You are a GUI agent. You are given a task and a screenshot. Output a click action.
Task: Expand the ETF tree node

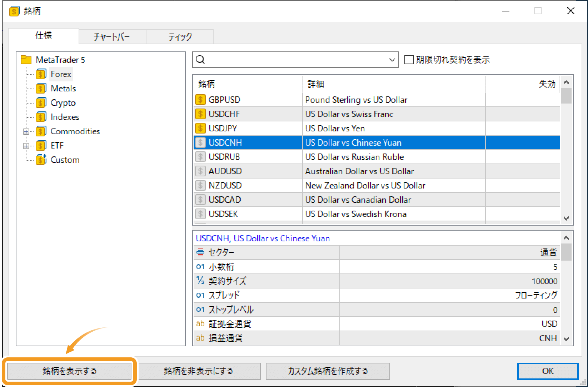click(26, 146)
